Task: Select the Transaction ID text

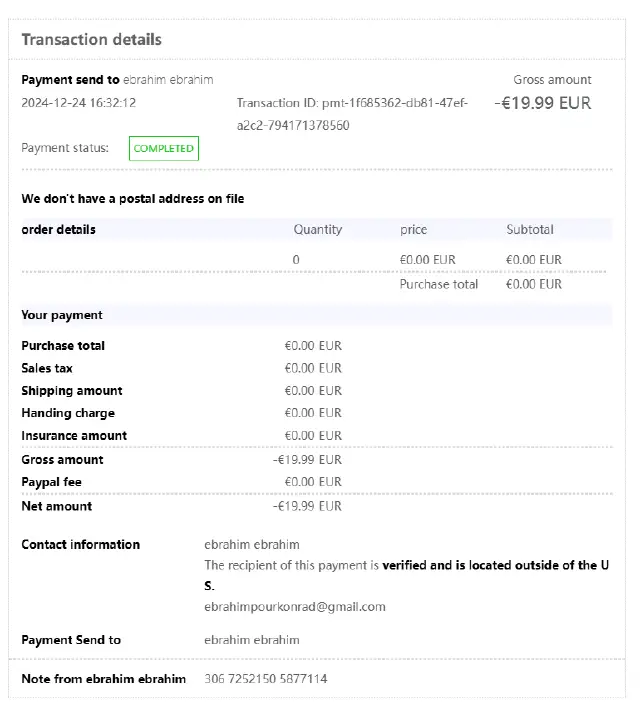Action: (351, 114)
